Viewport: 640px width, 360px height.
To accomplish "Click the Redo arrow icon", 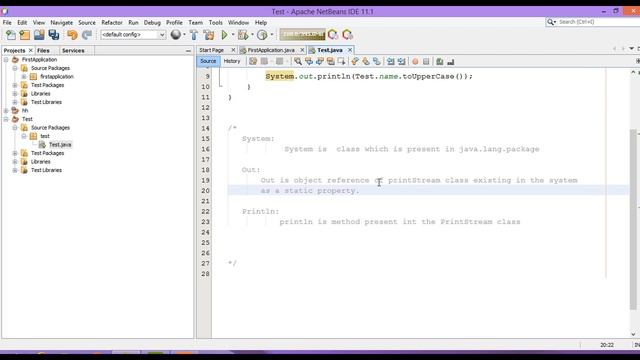I will 87,35.
